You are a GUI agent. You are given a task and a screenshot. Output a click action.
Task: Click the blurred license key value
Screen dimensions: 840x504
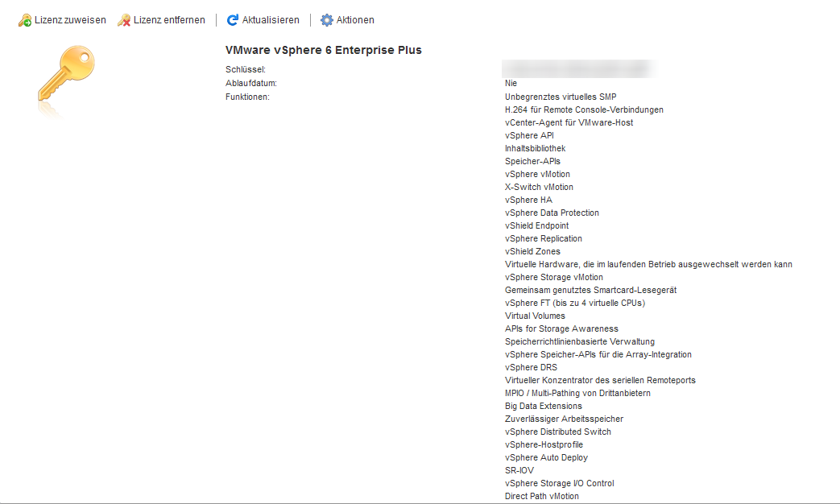tap(577, 69)
